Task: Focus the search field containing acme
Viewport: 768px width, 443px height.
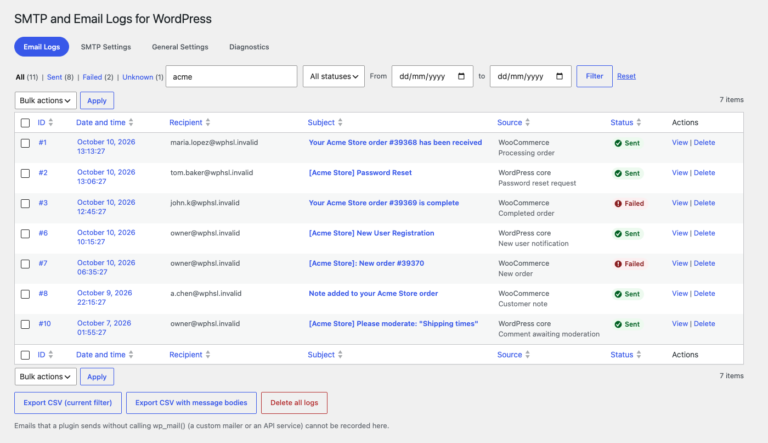Action: pyautogui.click(x=231, y=76)
